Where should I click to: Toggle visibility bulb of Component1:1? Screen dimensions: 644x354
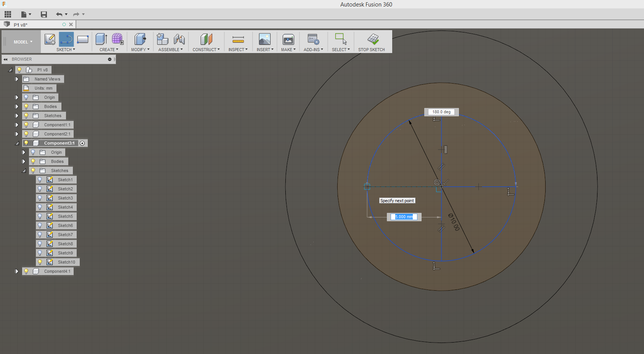pos(26,125)
